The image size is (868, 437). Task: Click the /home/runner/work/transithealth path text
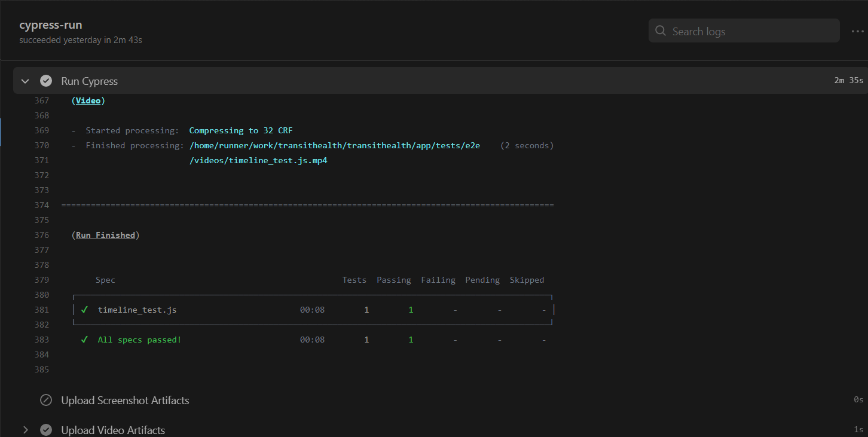coord(335,145)
